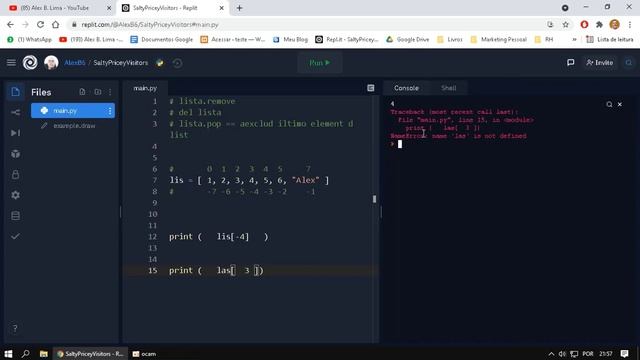The height and width of the screenshot is (360, 640).
Task: Select the Files sidebar icon
Action: tap(16, 92)
